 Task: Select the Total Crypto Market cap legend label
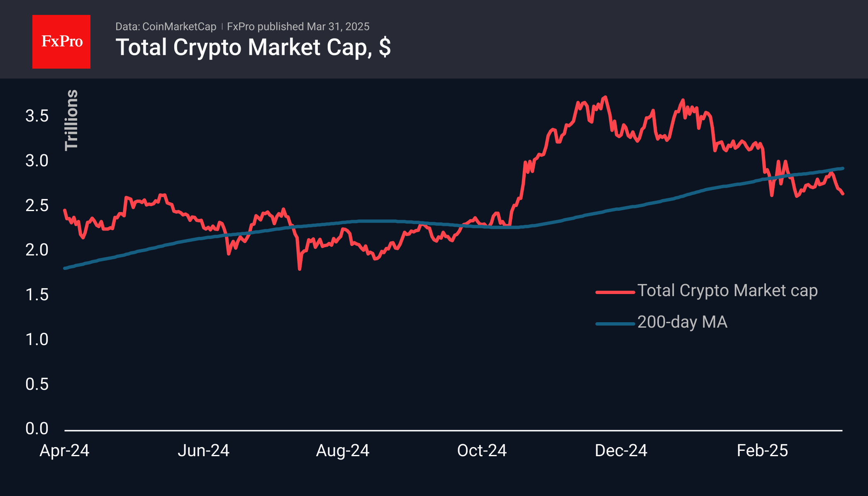(x=727, y=291)
